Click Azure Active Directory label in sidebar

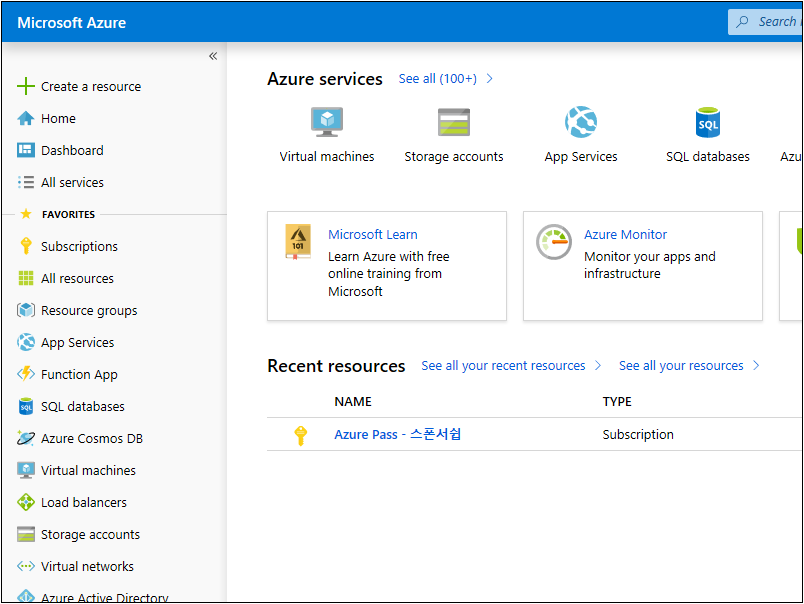pos(105,597)
